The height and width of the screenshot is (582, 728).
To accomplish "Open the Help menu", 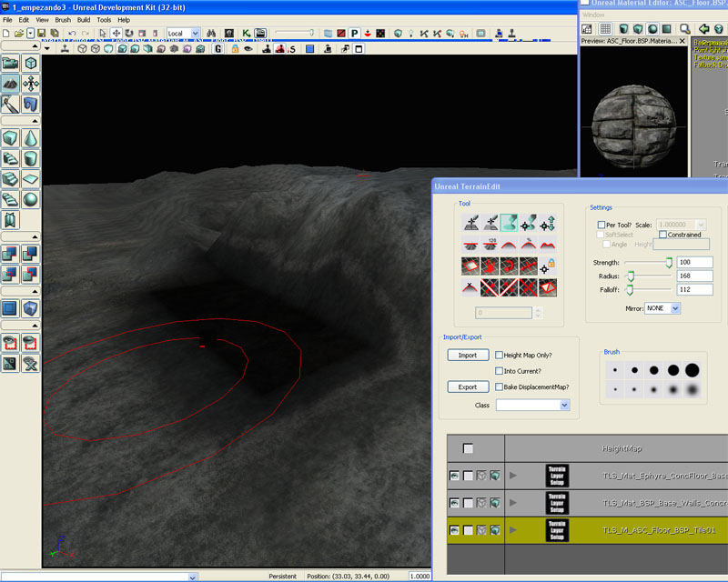I will (124, 20).
